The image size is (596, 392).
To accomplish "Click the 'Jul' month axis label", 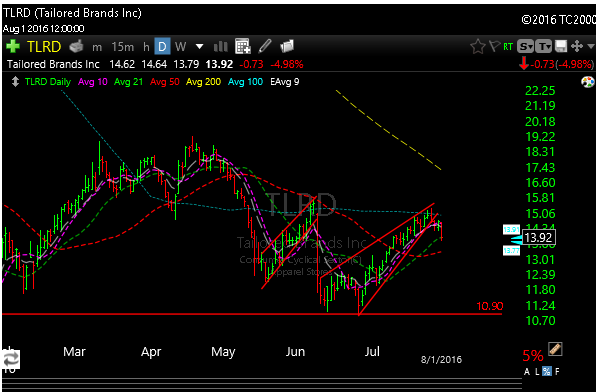I will (372, 351).
